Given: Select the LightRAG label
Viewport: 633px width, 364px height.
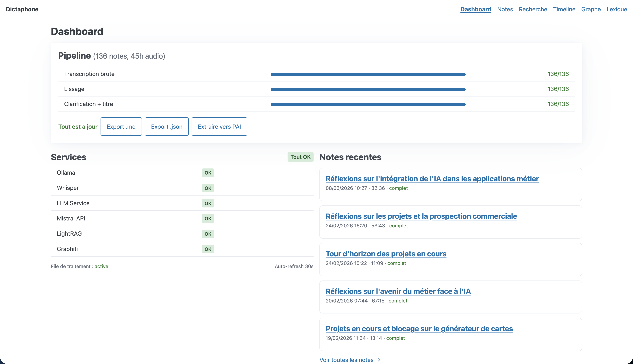Looking at the screenshot, I should point(69,234).
